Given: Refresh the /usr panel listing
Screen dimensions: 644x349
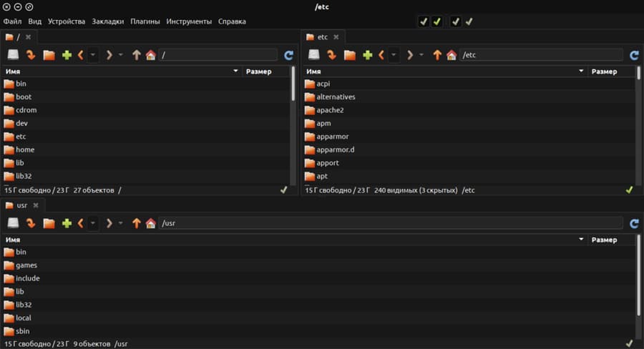Looking at the screenshot, I should tap(634, 223).
